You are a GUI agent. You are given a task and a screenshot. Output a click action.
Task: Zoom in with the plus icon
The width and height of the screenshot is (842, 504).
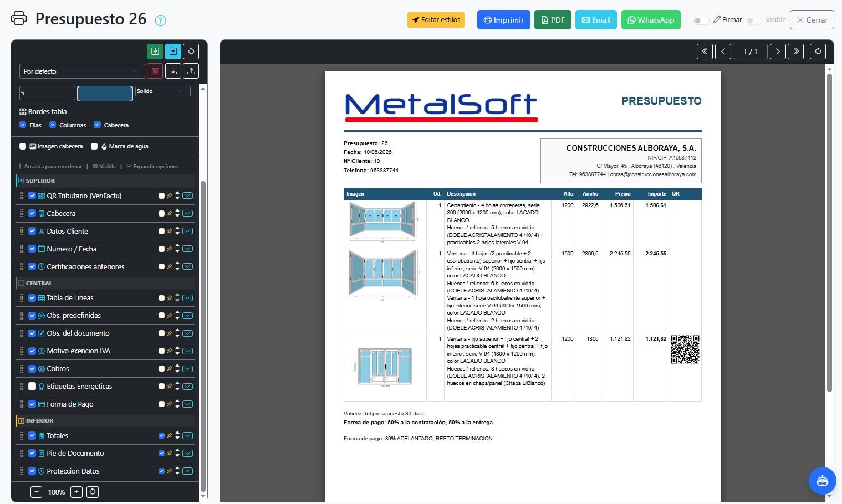(x=76, y=492)
